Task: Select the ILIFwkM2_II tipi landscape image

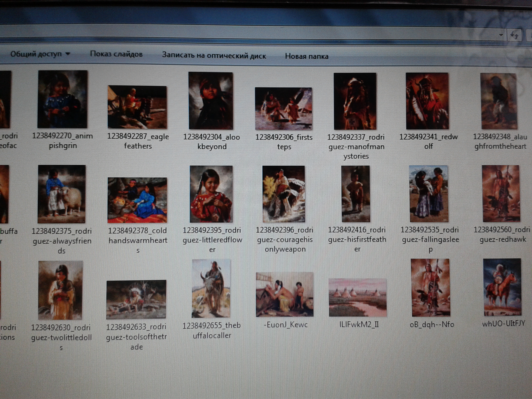Action: [x=358, y=298]
